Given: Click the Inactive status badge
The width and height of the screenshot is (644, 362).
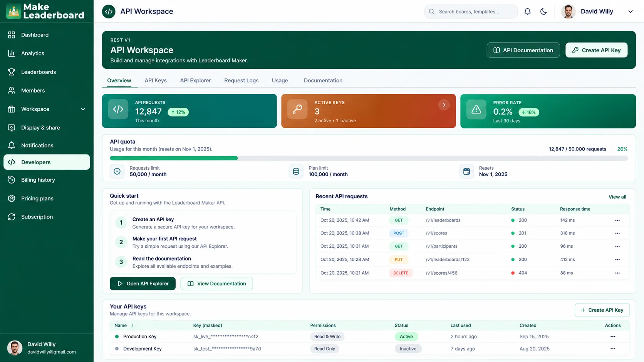Looking at the screenshot, I should point(408,349).
